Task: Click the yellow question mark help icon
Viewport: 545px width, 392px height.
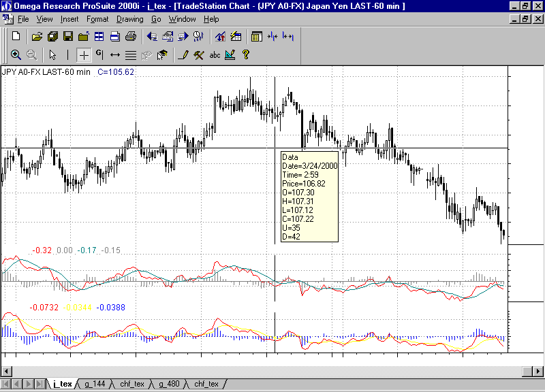Action: [246, 55]
